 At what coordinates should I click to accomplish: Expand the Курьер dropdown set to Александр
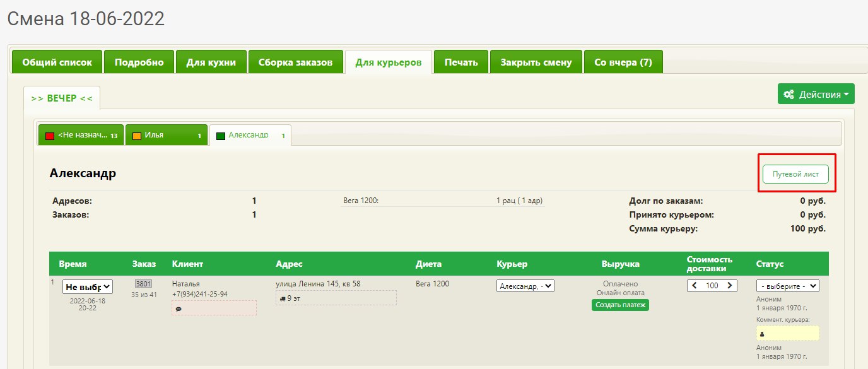[525, 286]
